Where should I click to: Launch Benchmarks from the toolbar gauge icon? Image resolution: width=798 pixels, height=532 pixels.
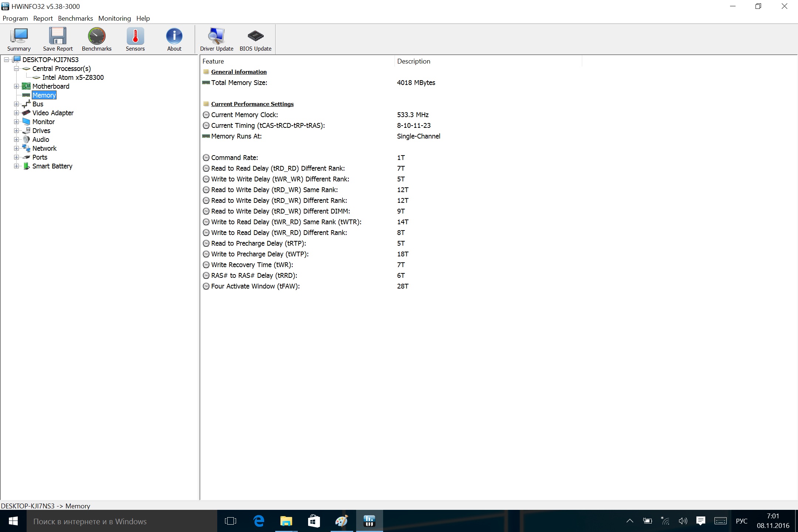click(x=97, y=39)
